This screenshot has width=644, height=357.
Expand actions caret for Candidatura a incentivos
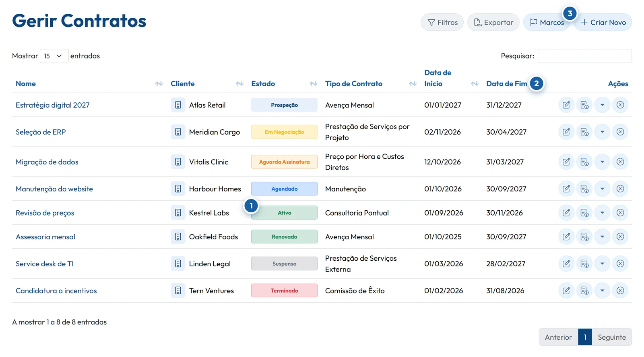602,291
